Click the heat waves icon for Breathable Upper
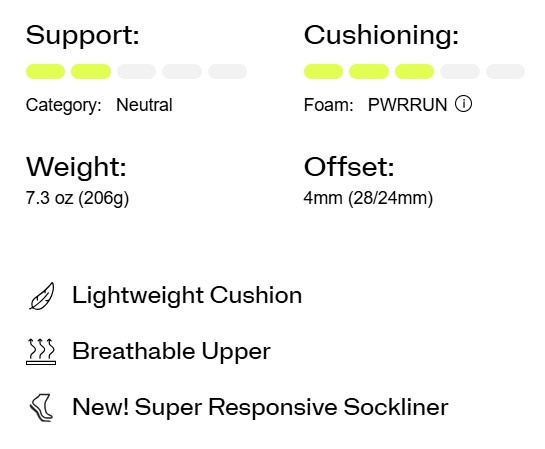 41,351
